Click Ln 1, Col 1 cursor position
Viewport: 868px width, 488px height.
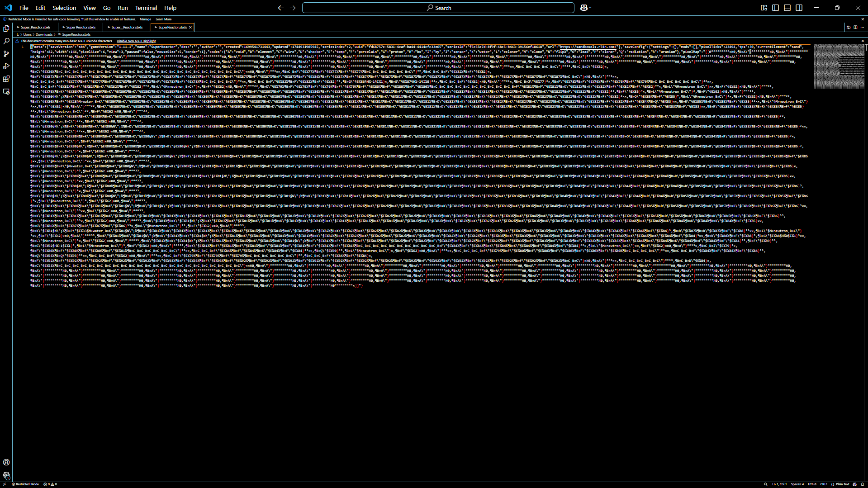coord(779,484)
